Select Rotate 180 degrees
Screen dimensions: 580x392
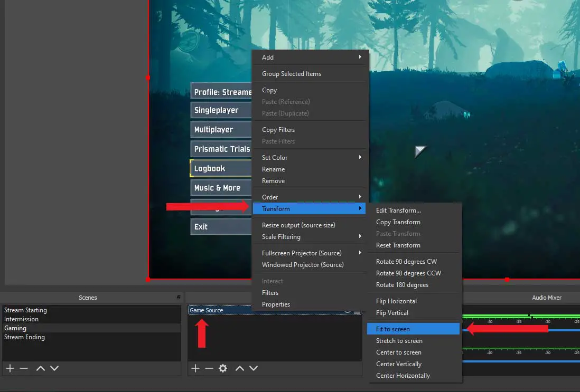(414, 285)
